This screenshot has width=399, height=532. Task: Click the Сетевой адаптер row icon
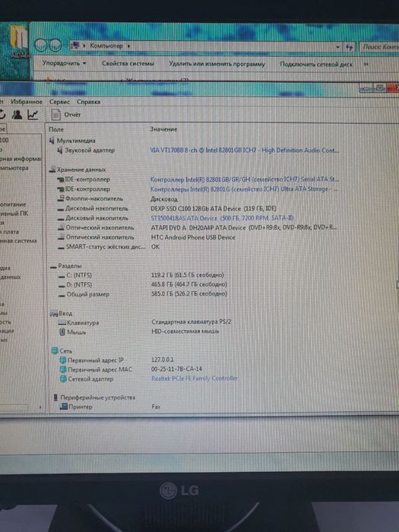[63, 378]
